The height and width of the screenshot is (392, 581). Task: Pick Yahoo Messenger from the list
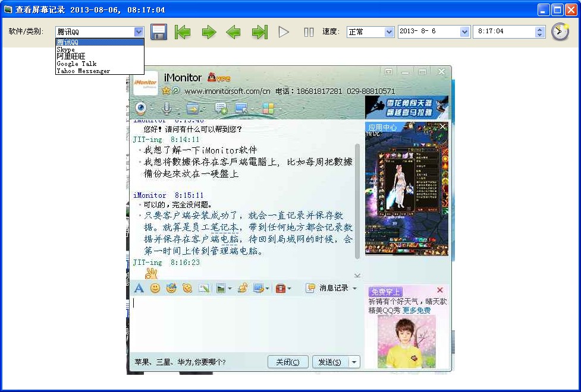100,71
